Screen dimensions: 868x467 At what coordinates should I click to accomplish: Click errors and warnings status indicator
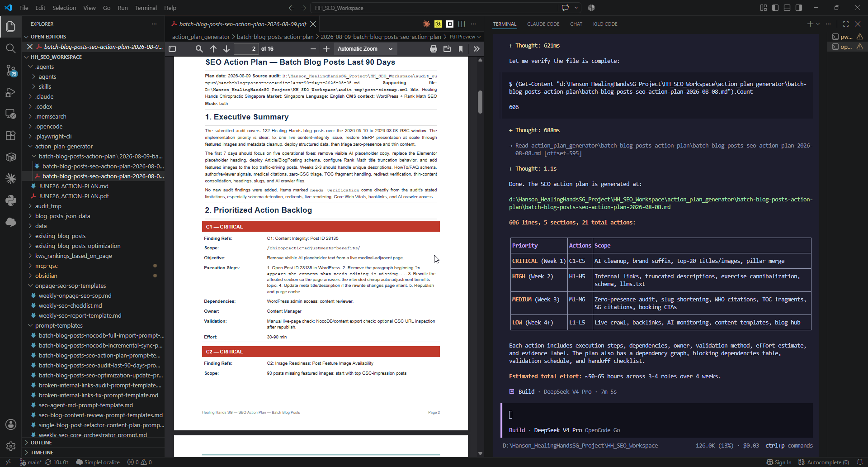pos(140,462)
